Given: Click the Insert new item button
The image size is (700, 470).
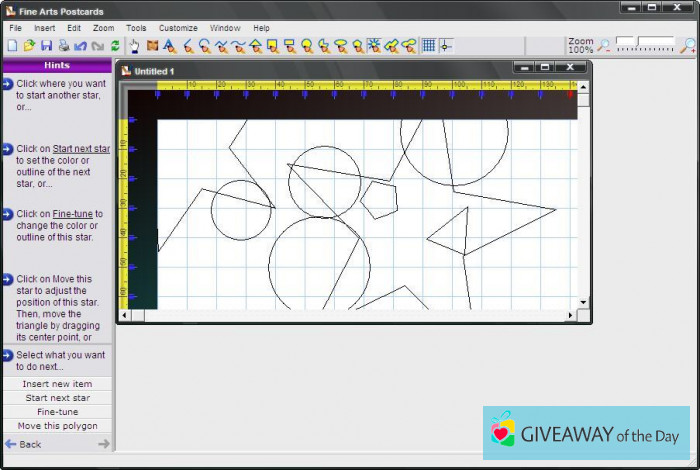Looking at the screenshot, I should point(57,384).
